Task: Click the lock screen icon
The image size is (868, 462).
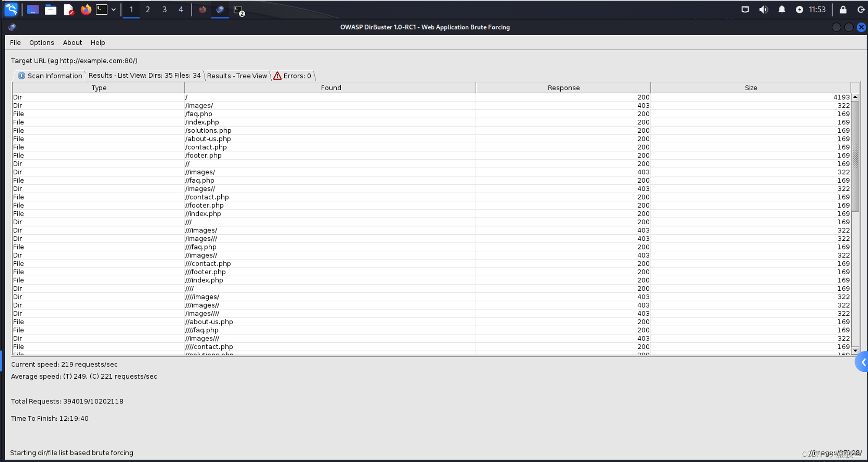Action: tap(843, 10)
